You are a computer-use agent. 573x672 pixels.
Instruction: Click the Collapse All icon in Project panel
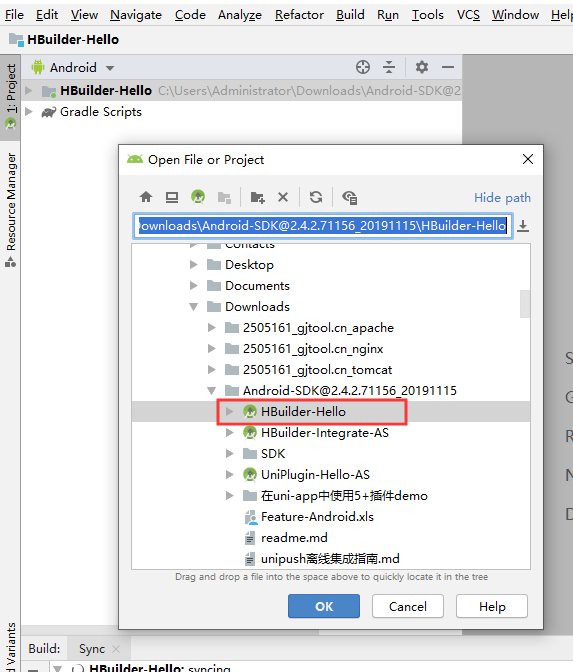point(389,67)
